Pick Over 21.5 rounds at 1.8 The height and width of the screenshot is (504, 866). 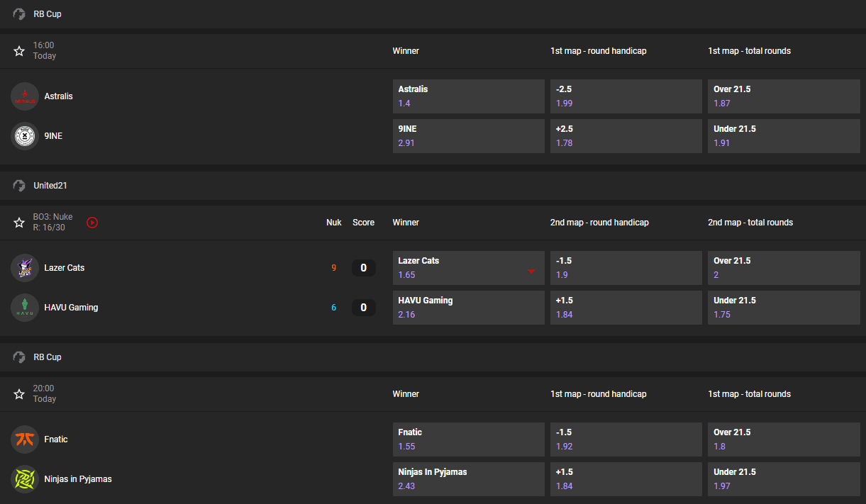[x=784, y=439]
